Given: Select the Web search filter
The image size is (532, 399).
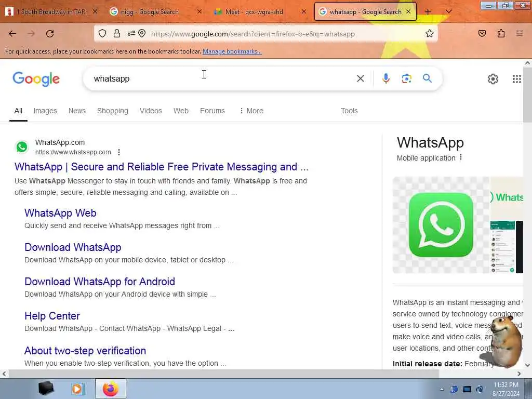Looking at the screenshot, I should (x=181, y=111).
